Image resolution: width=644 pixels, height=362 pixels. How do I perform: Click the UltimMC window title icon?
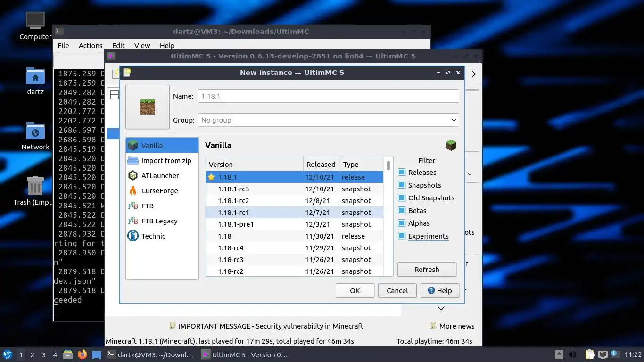pos(111,56)
